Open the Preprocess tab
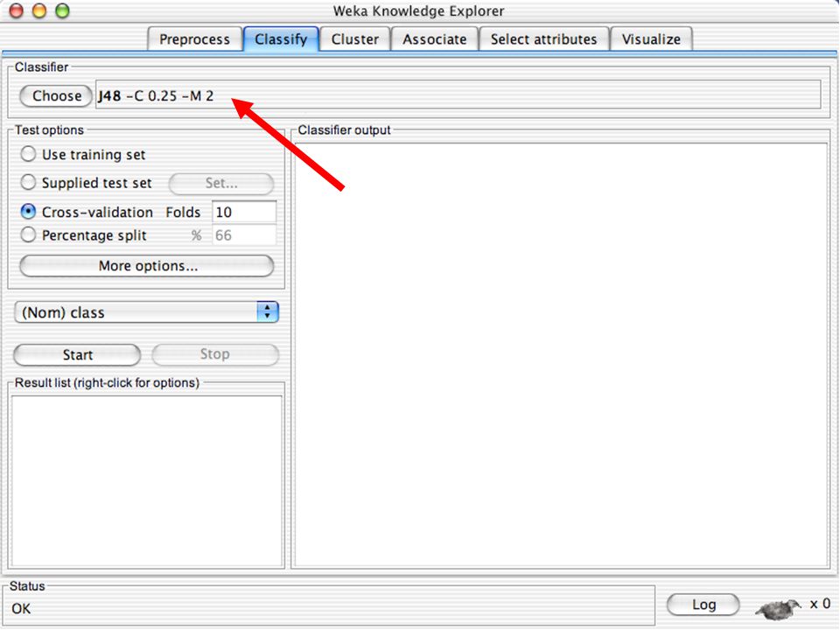Viewport: 840px width, 630px height. 194,39
